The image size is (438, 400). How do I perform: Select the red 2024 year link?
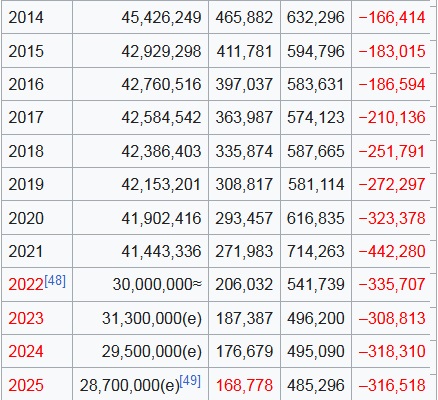(x=26, y=351)
